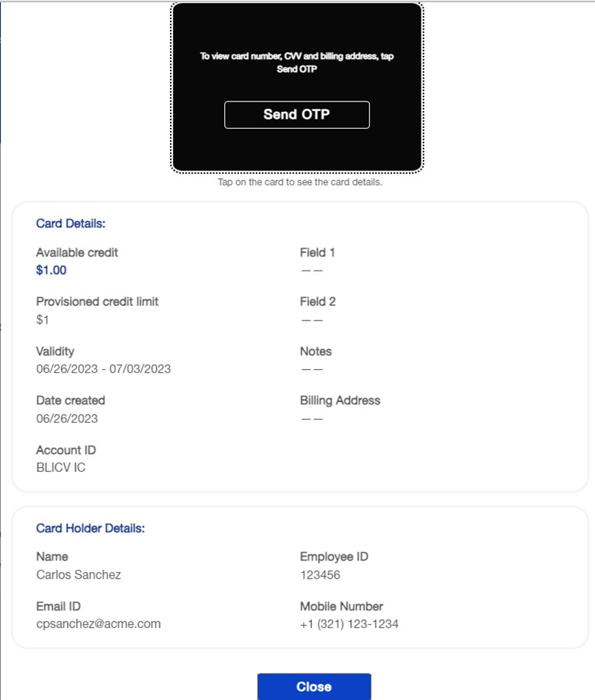Screen dimensions: 595x700
Task: Click the Field 2 label
Action: pos(317,301)
